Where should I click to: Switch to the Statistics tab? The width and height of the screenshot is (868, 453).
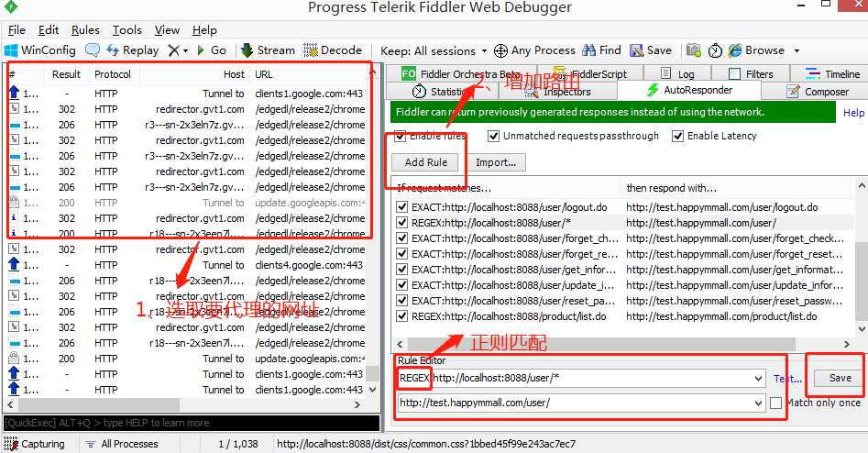pyautogui.click(x=443, y=92)
